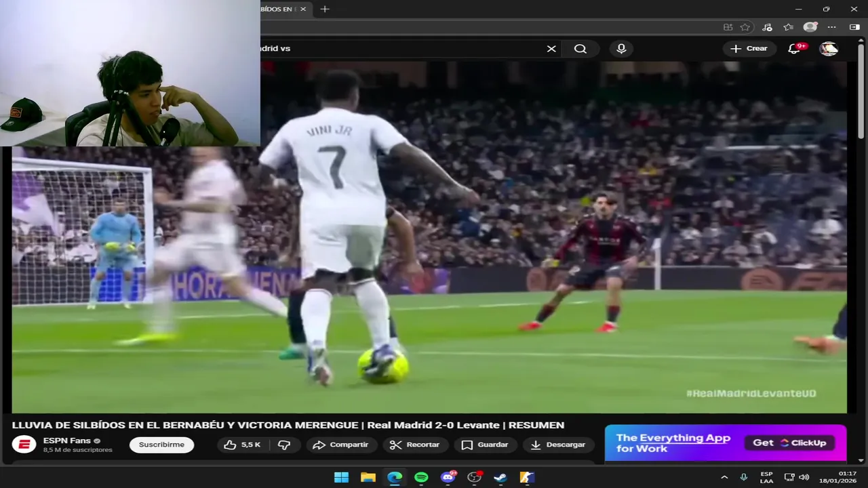Click the Get ClickUp ad button
Viewport: 868px width, 488px height.
tap(790, 443)
